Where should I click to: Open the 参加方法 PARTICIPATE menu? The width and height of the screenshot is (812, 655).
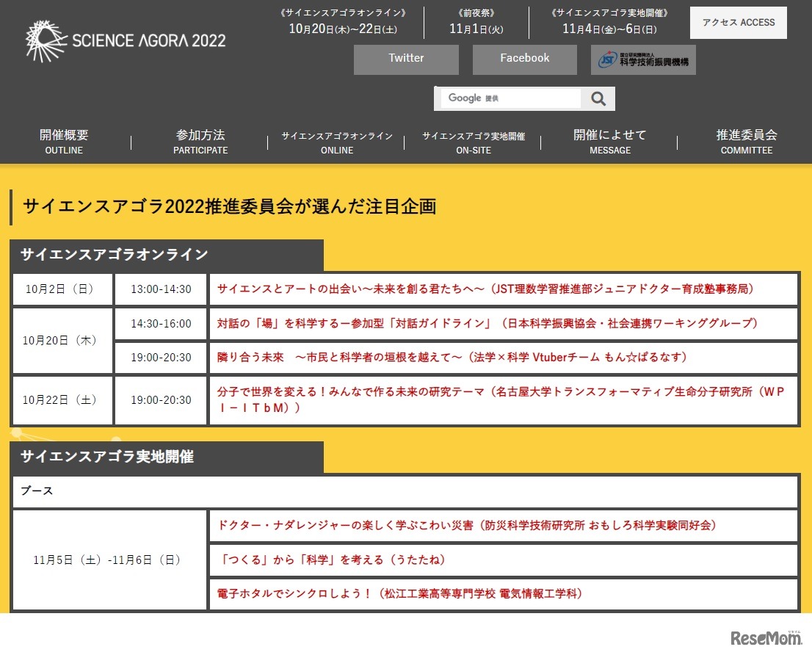pos(200,142)
